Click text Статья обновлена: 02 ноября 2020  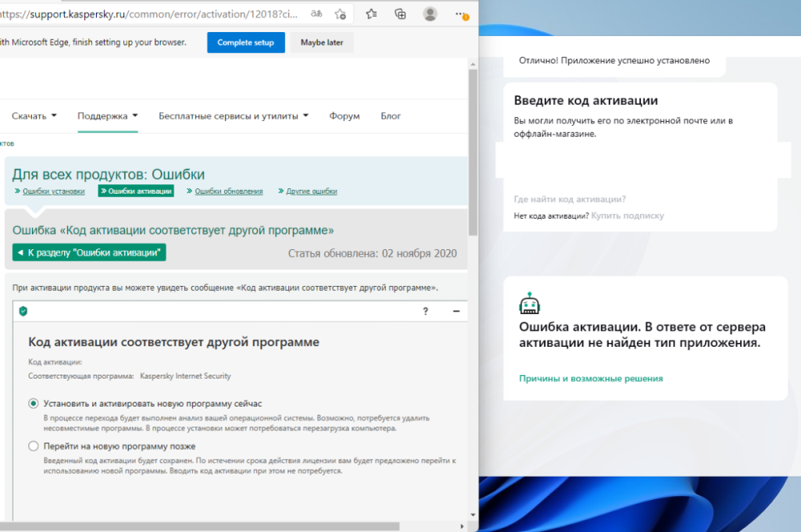click(372, 253)
